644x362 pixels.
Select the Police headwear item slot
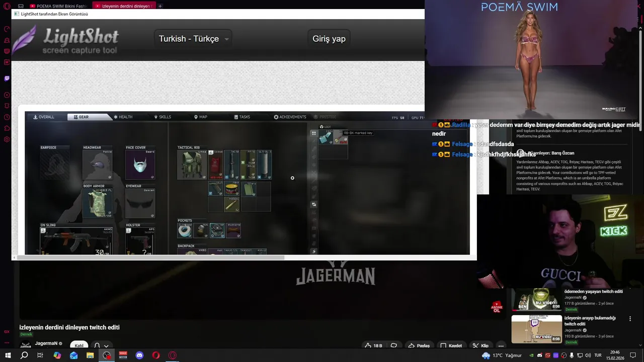point(97,165)
